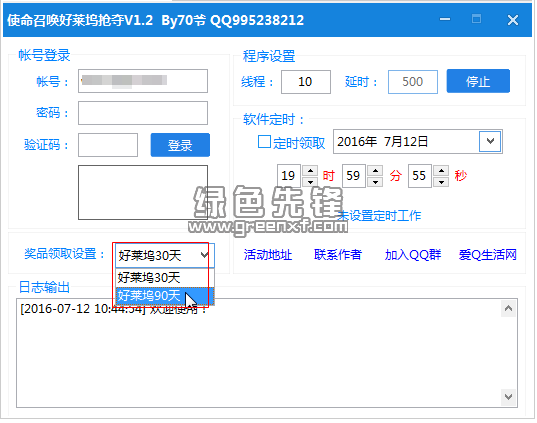
Task: Click the 停止 stop button
Action: pos(478,81)
